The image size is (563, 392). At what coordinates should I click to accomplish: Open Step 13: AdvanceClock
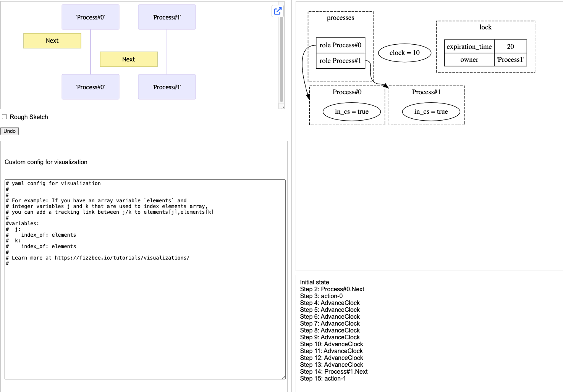(x=331, y=365)
